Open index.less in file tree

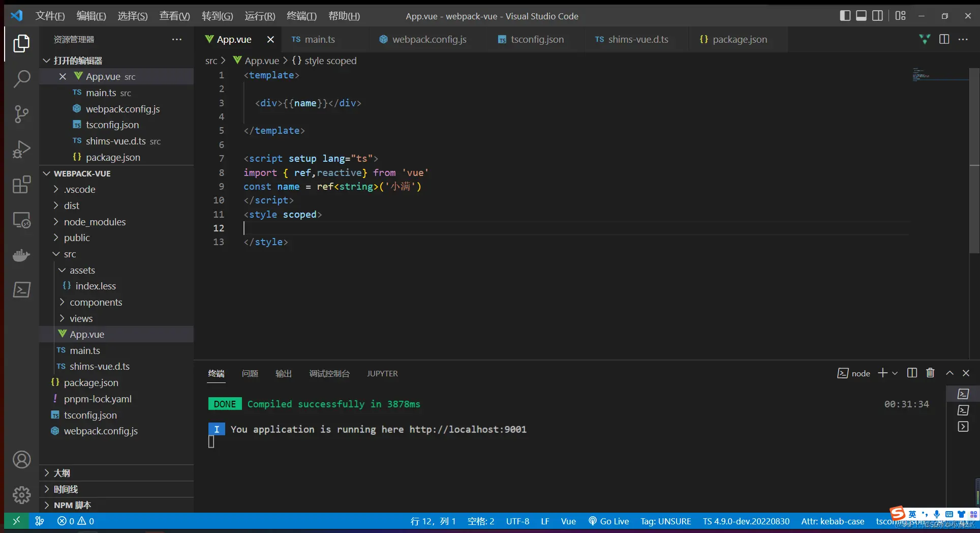pos(116,286)
